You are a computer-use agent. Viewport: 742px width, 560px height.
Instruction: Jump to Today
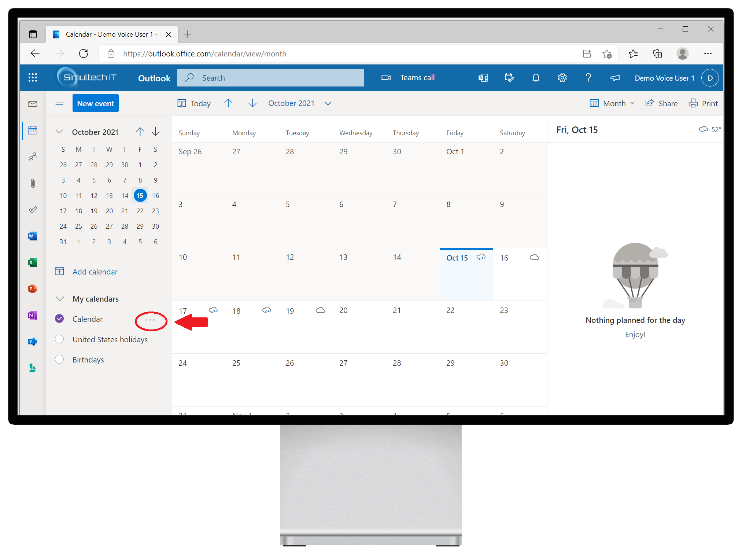coord(194,103)
